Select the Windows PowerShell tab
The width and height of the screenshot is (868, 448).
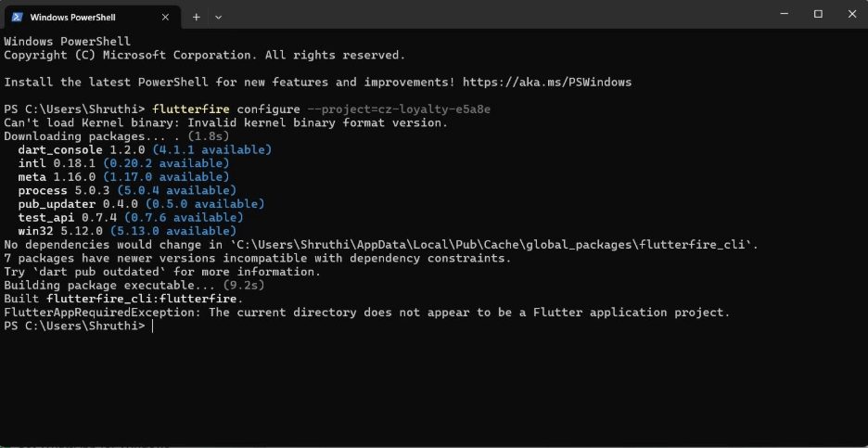click(x=83, y=17)
